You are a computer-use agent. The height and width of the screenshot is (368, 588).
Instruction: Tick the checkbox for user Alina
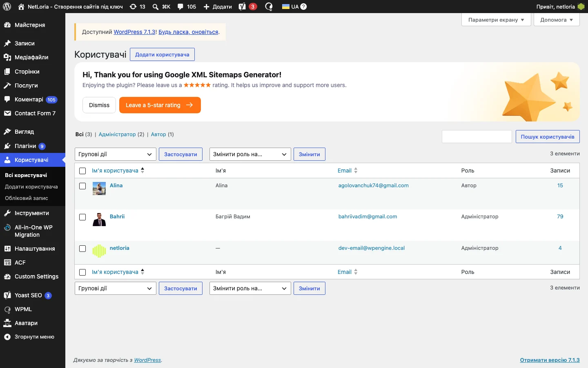point(82,186)
